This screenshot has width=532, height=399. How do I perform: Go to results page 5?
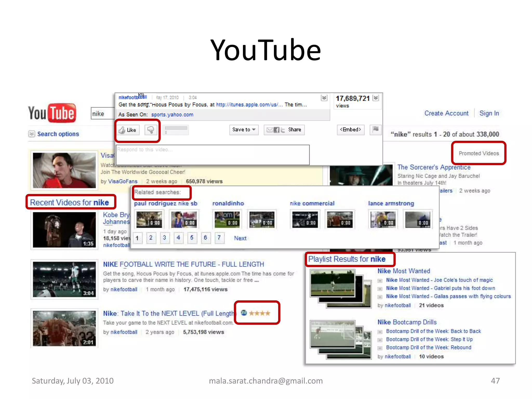pos(192,238)
